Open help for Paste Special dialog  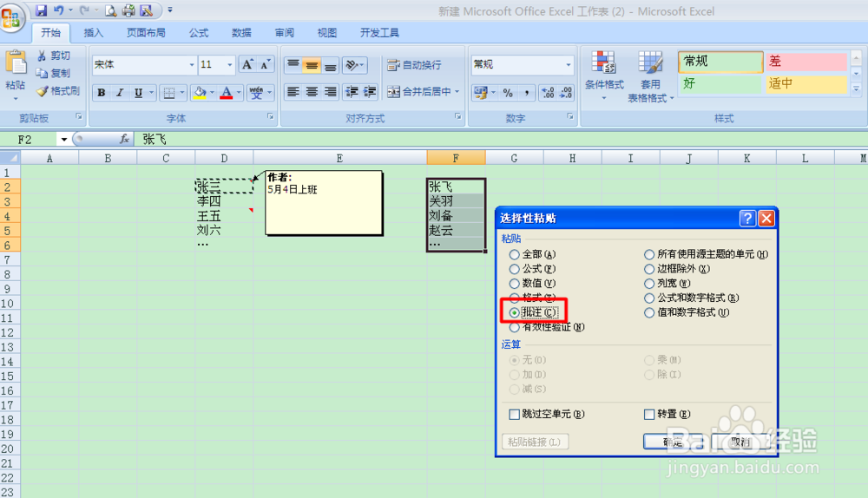point(747,218)
